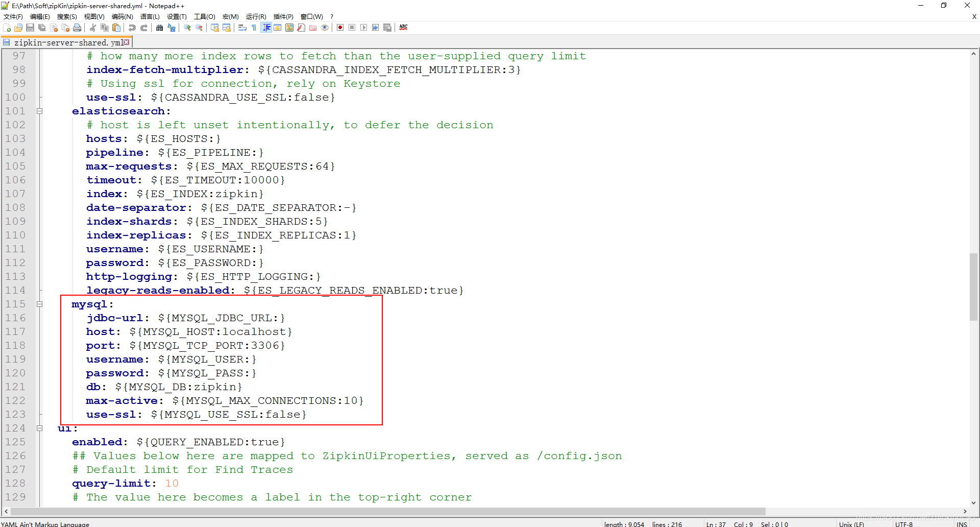Screen dimensions: 980x527
Task: Open the 编码(N) Encoding menu
Action: pyautogui.click(x=122, y=17)
